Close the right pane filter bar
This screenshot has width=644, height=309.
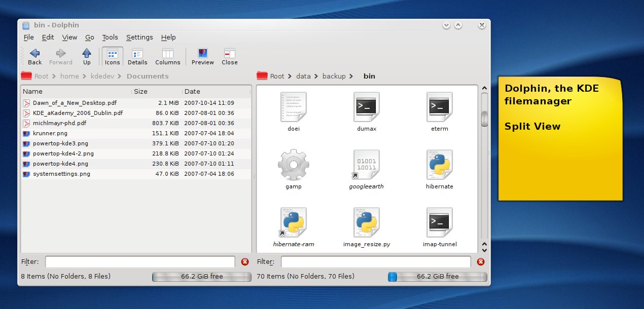(481, 262)
